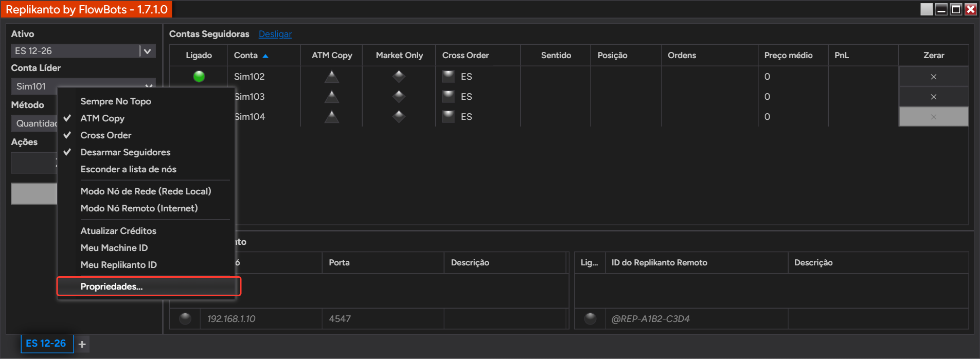The image size is (980, 359).
Task: Click the Market Only diamond for Sim103
Action: 399,97
